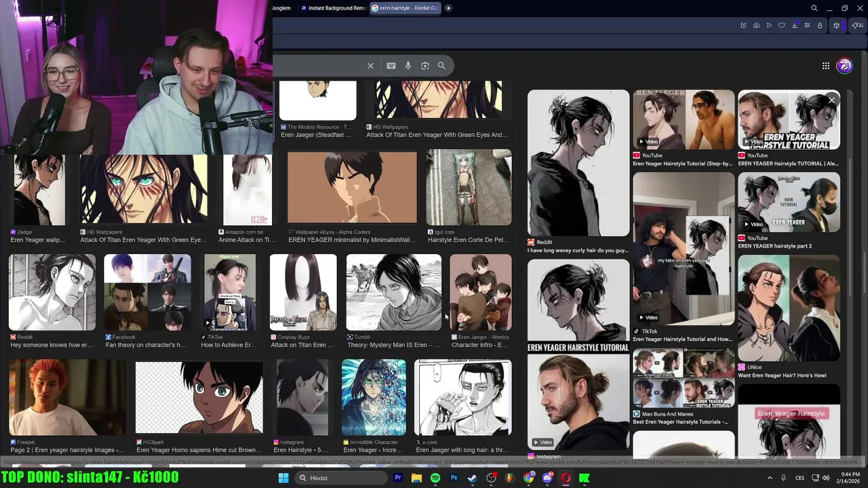This screenshot has height=488, width=868.
Task: Open Adobe Premiere Pro from taskbar
Action: click(398, 478)
